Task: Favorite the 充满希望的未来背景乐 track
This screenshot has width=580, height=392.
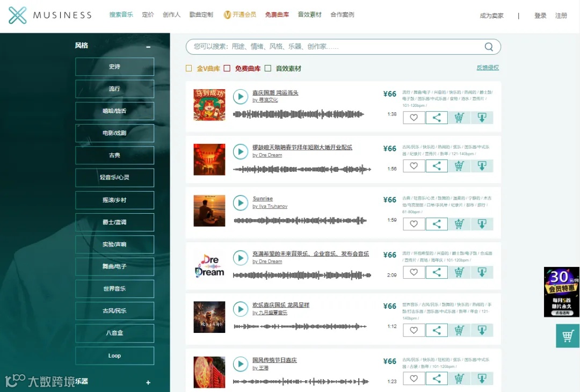Action: (414, 272)
